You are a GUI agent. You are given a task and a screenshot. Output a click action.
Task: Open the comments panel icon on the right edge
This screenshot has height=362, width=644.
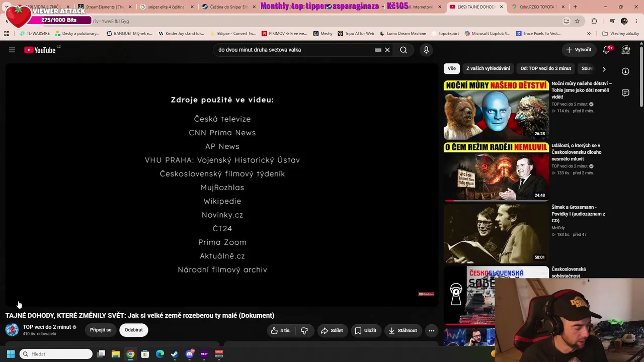point(625,93)
